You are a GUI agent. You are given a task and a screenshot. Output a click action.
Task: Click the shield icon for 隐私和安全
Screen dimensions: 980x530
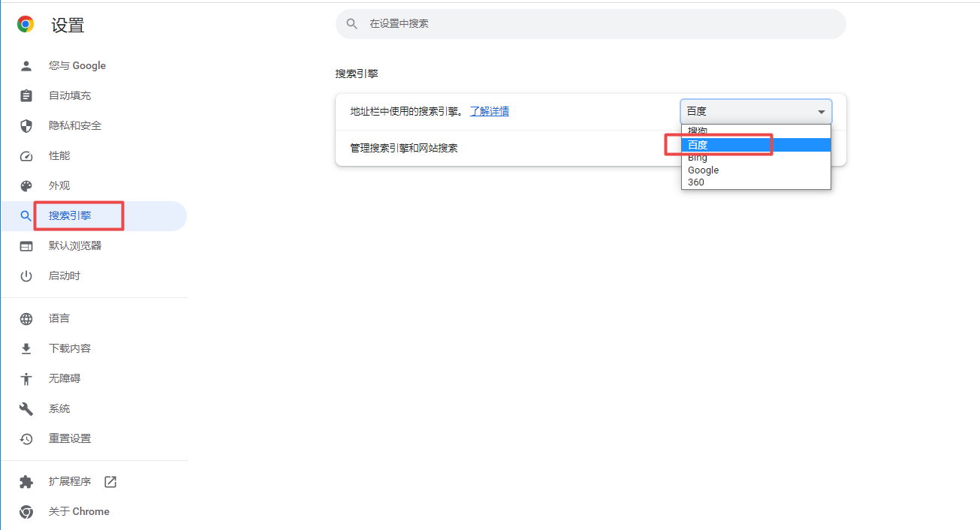(26, 126)
